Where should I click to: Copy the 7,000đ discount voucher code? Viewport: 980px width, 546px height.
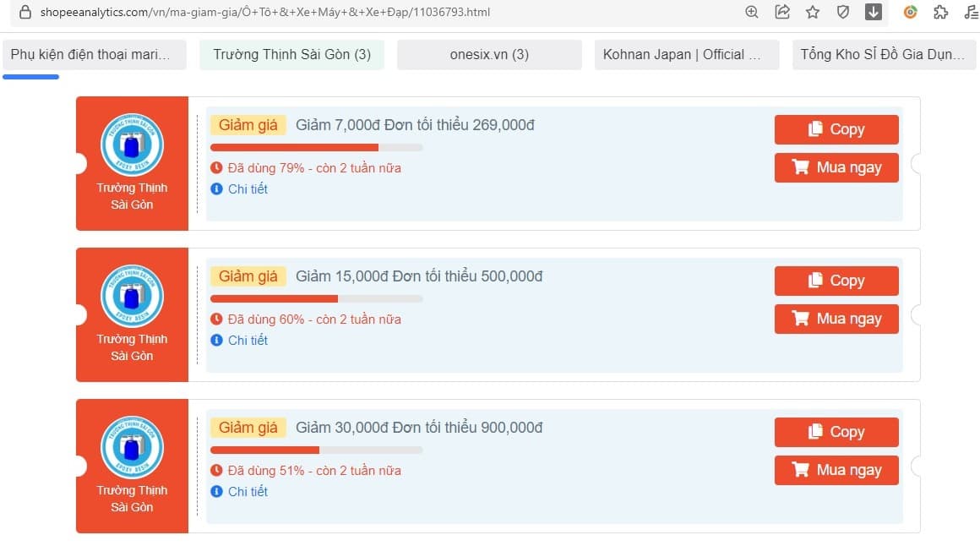coord(836,129)
